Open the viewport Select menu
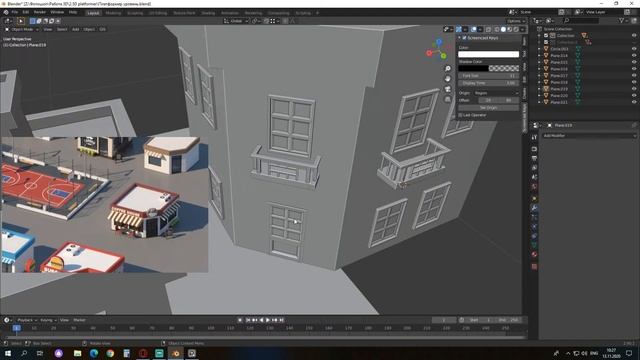 pos(62,29)
